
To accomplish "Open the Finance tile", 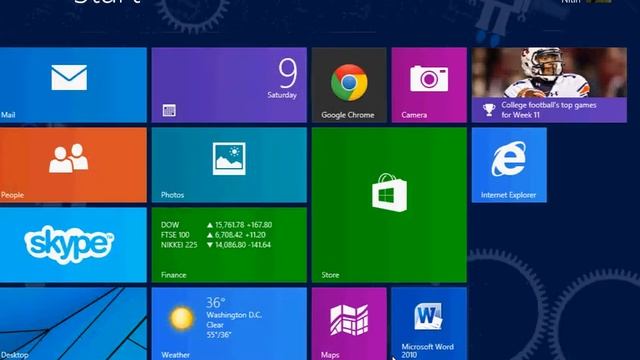I will point(229,245).
